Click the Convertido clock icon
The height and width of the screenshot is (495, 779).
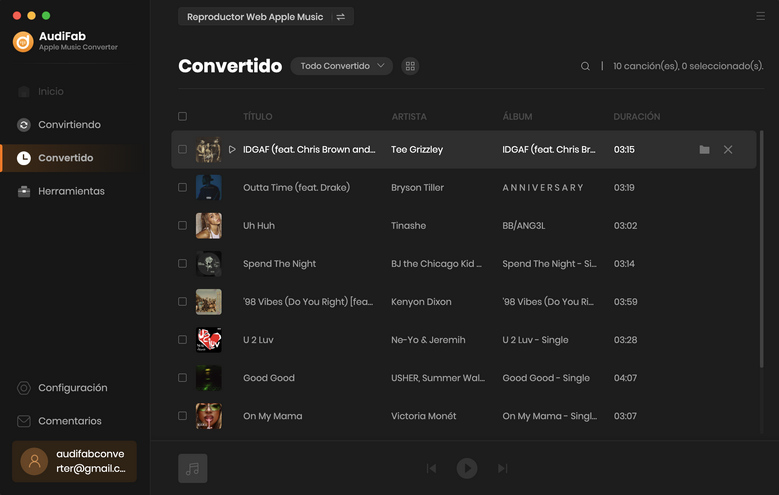tap(24, 158)
